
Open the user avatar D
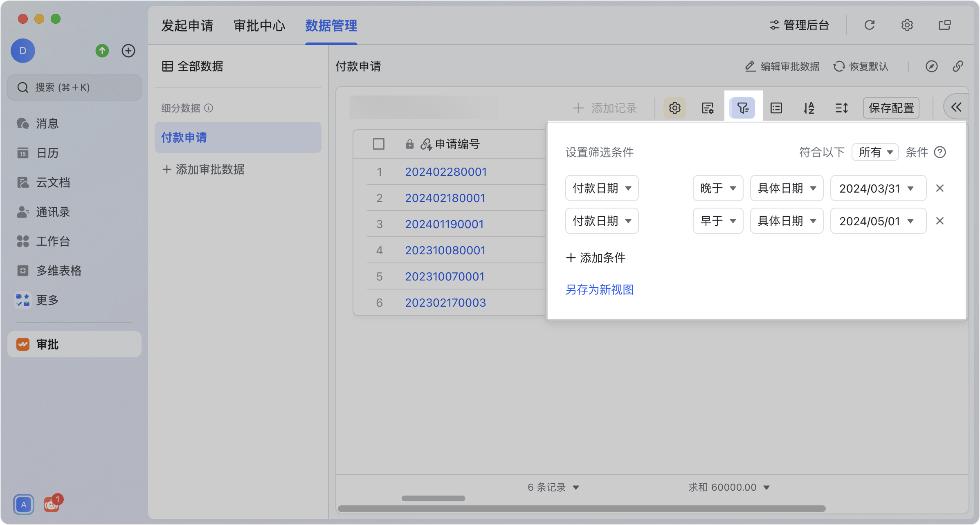(23, 51)
